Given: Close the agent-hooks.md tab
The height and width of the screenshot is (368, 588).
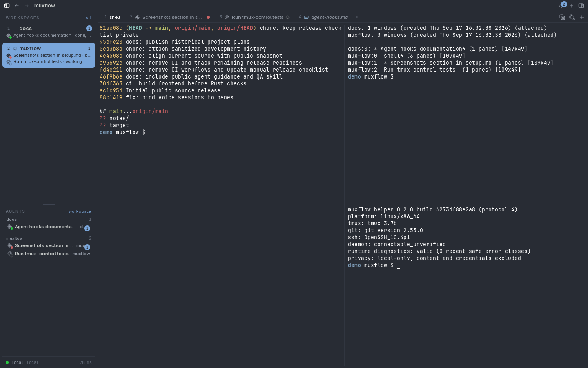Looking at the screenshot, I should [x=356, y=17].
